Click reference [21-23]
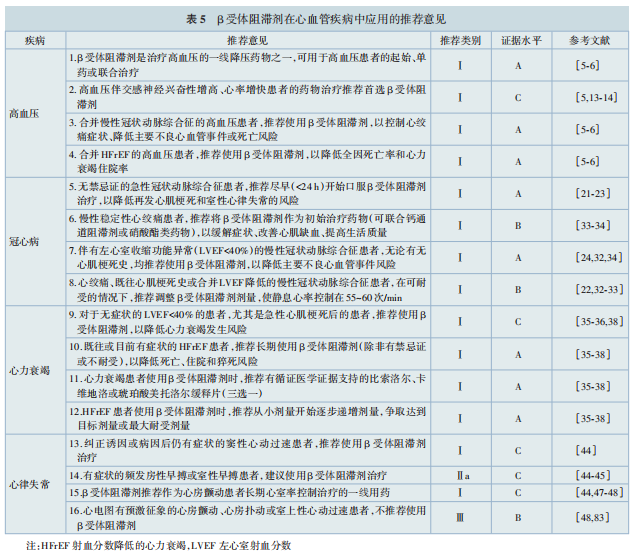The height and width of the screenshot is (559, 638). tap(593, 193)
